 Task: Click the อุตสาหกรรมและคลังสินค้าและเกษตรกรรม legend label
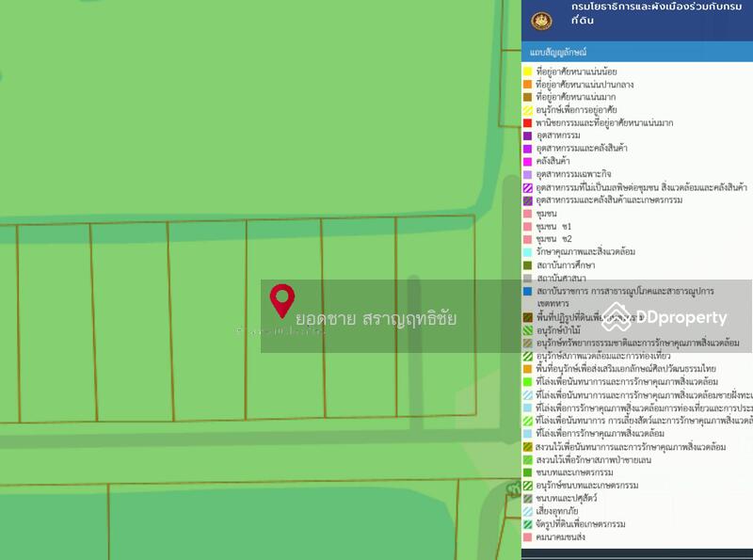pyautogui.click(x=609, y=200)
